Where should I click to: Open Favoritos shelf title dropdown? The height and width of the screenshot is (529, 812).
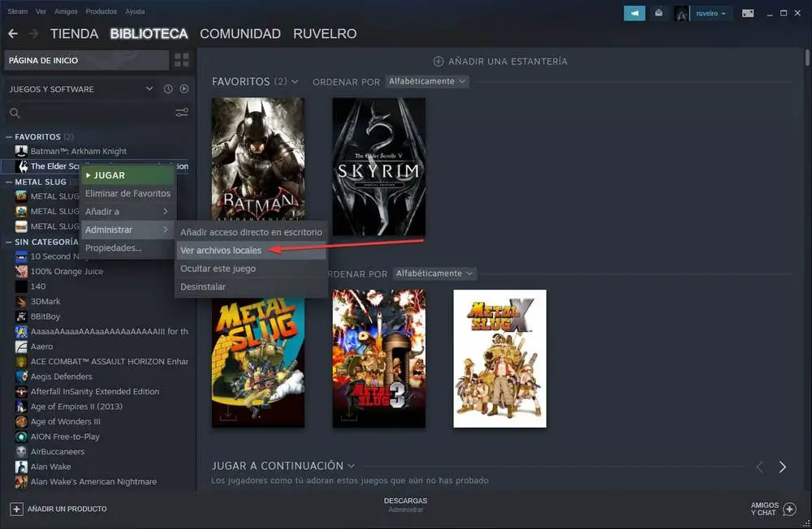pyautogui.click(x=295, y=82)
